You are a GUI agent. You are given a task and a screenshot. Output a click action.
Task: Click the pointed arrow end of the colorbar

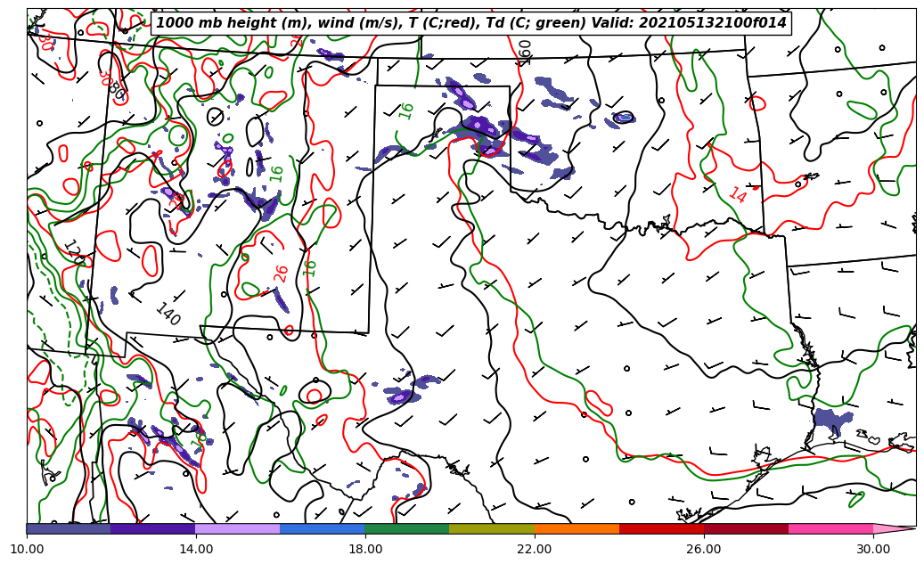[895, 528]
